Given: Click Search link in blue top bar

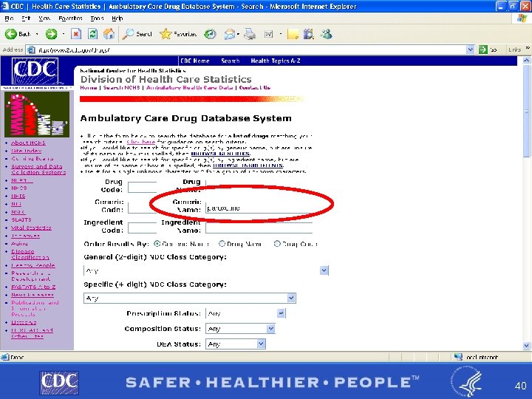Looking at the screenshot, I should click(x=231, y=61).
